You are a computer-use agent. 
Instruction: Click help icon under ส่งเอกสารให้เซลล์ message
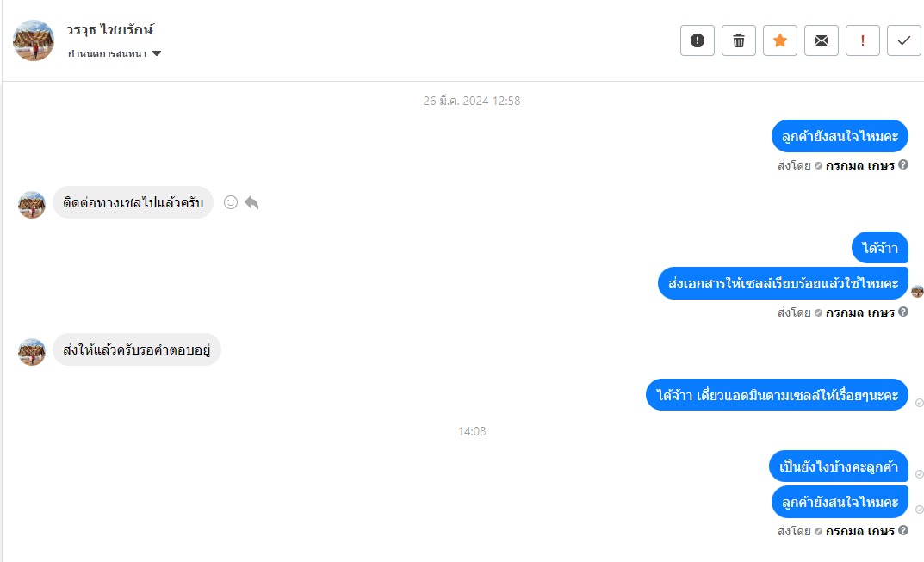point(903,312)
